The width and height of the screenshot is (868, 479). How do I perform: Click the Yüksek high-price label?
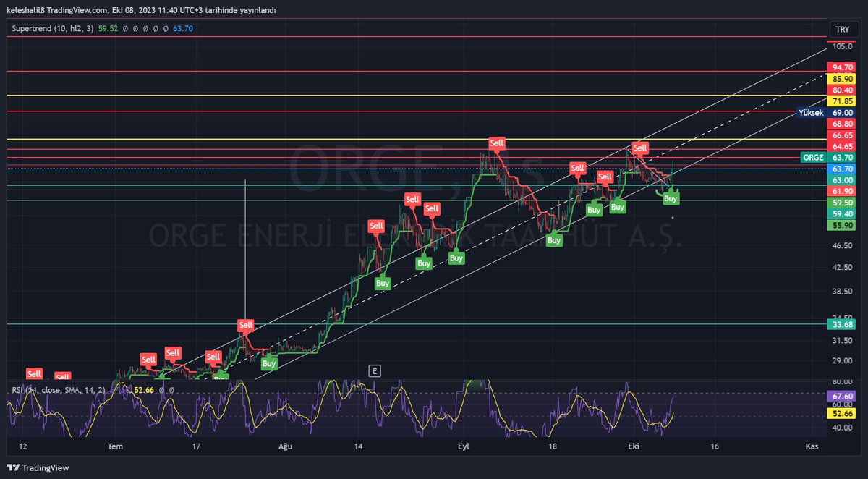point(810,113)
